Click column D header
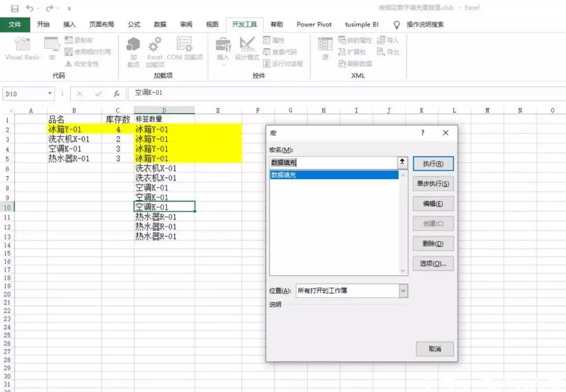The width and height of the screenshot is (566, 392). tap(164, 110)
